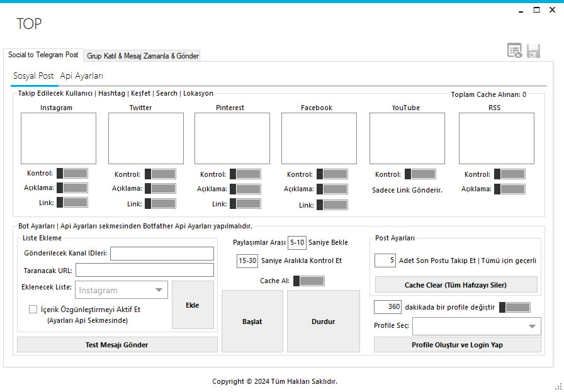
Task: Click the Facebook list box
Action: pyautogui.click(x=319, y=138)
